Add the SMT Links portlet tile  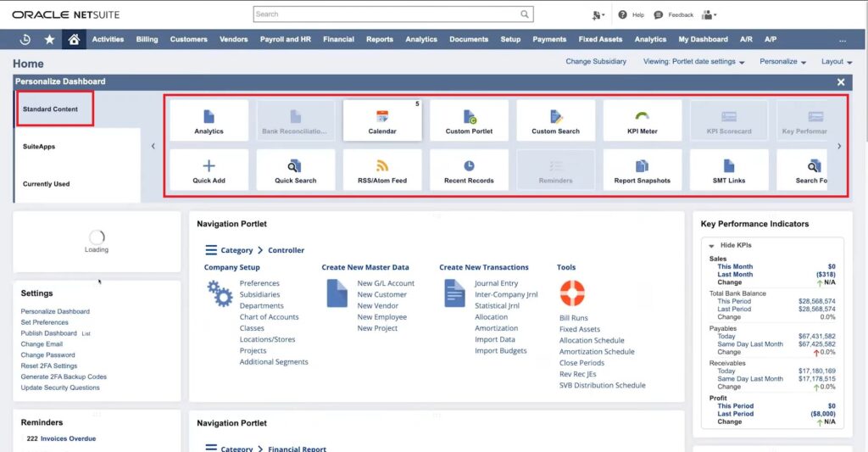click(x=729, y=170)
